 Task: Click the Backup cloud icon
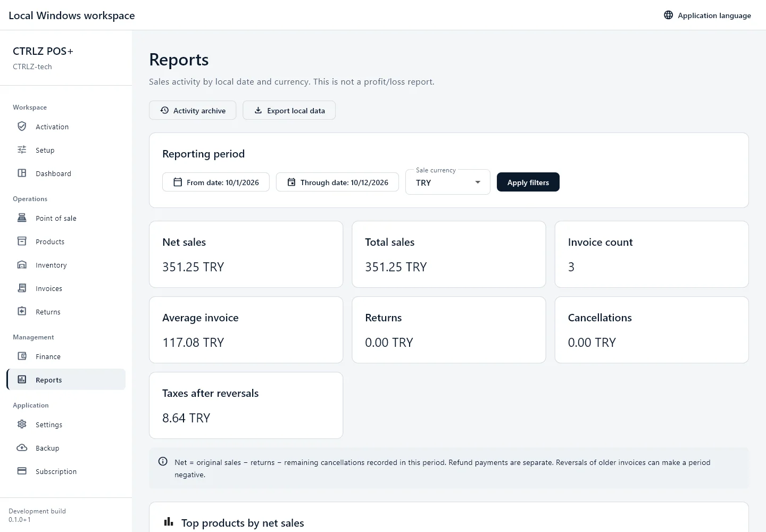click(22, 448)
